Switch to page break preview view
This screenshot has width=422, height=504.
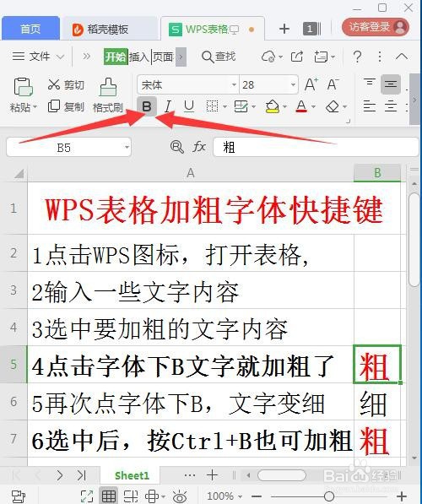[131, 496]
